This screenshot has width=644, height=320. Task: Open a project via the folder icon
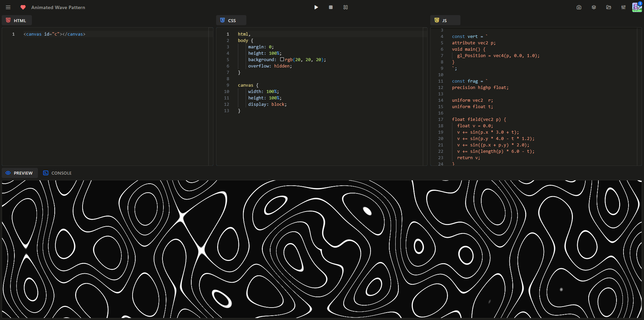coord(608,7)
